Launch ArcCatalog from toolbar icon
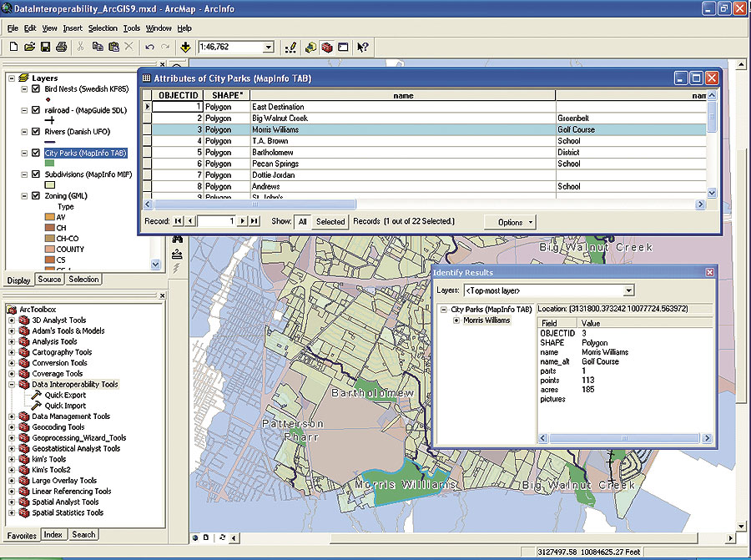 (x=311, y=47)
